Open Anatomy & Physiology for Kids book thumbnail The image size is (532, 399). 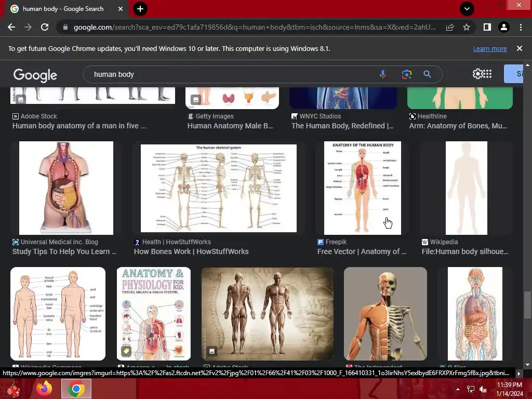coord(154,314)
